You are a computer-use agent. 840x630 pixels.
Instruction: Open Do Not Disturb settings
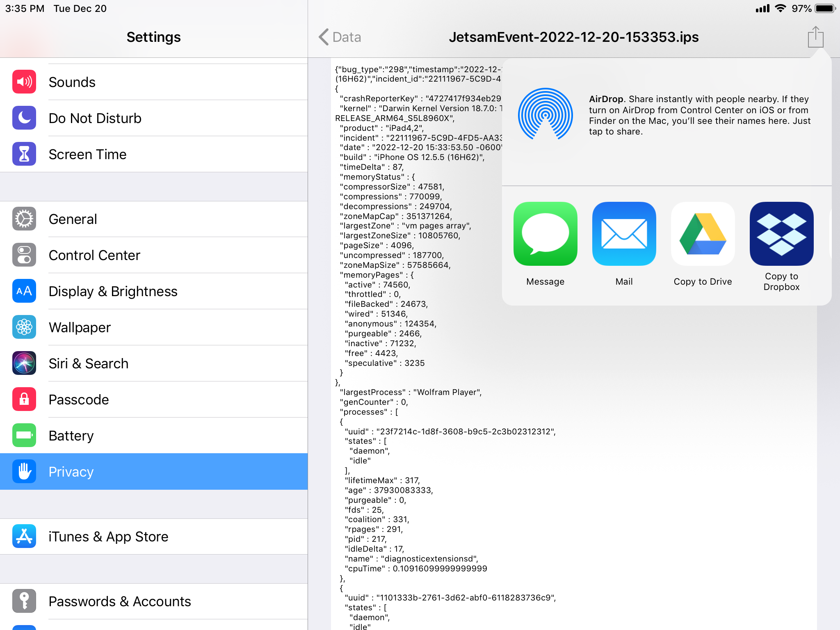point(154,118)
